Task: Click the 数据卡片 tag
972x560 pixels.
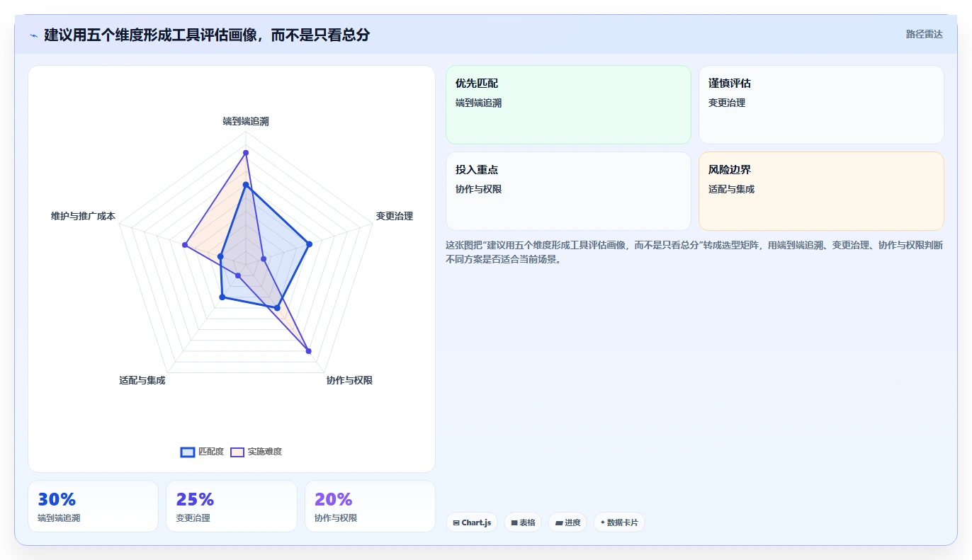Action: click(x=619, y=522)
